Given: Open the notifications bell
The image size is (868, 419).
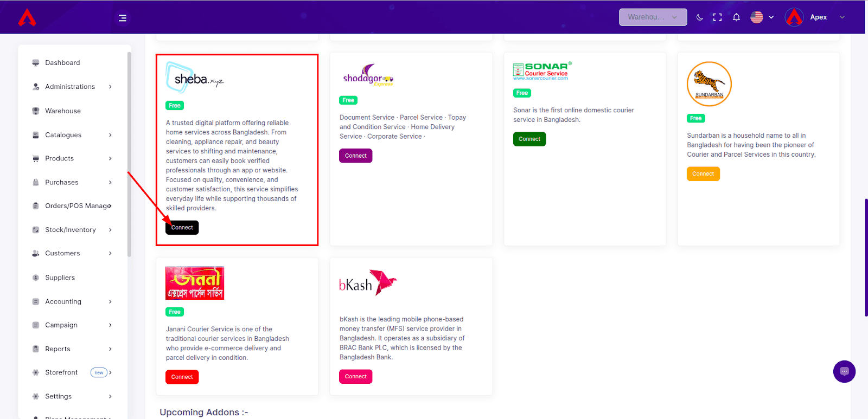Looking at the screenshot, I should click(x=736, y=17).
